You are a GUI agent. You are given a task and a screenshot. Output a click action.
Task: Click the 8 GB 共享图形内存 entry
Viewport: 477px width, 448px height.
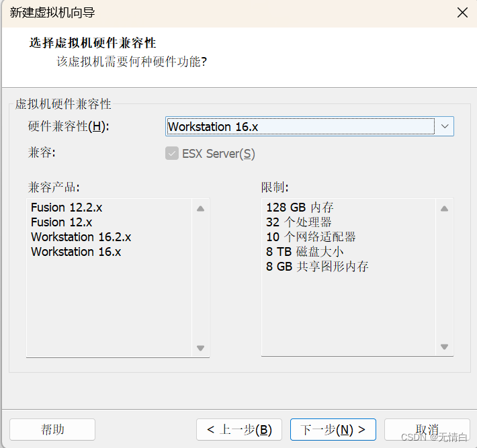(317, 267)
